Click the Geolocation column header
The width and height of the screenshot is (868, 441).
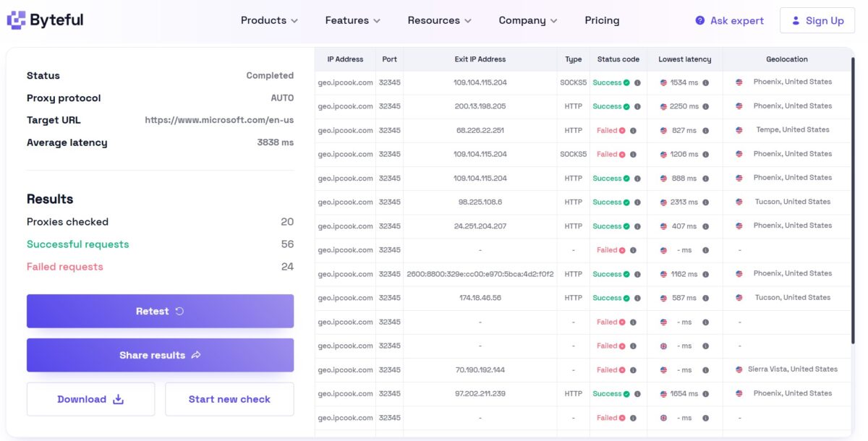click(787, 59)
